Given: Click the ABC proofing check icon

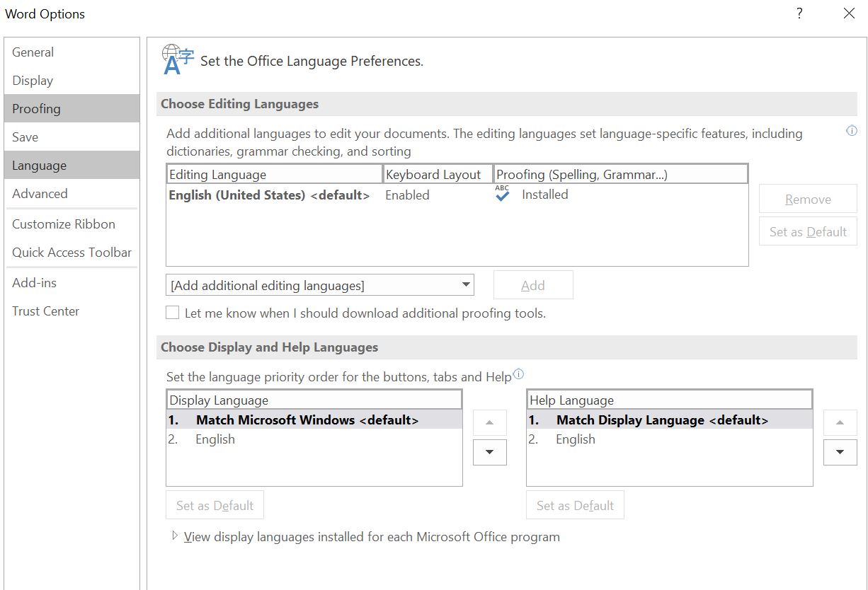Looking at the screenshot, I should click(x=501, y=194).
